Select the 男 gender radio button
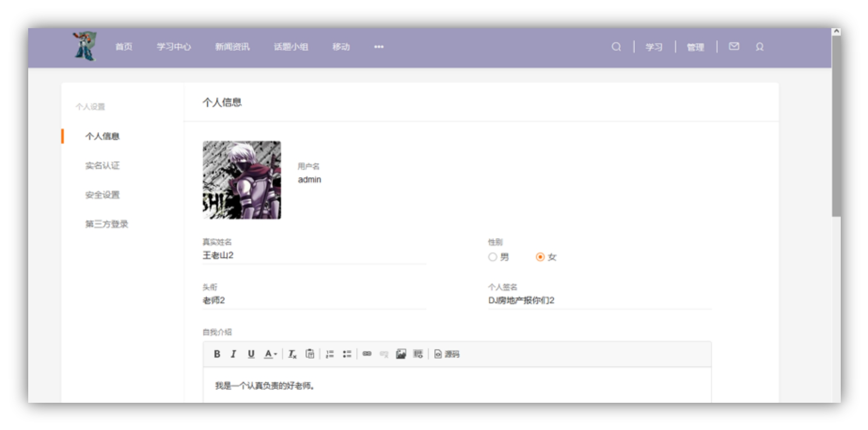This screenshot has height=430, width=868. click(x=492, y=257)
